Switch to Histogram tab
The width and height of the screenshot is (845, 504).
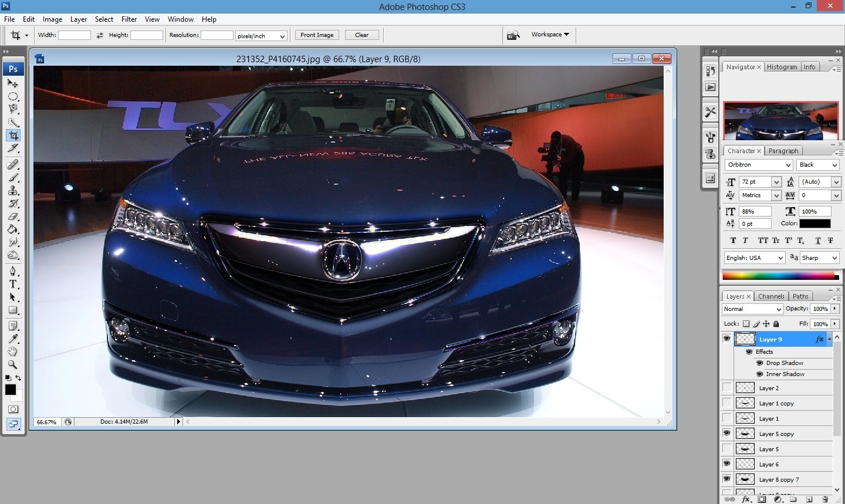(x=782, y=67)
